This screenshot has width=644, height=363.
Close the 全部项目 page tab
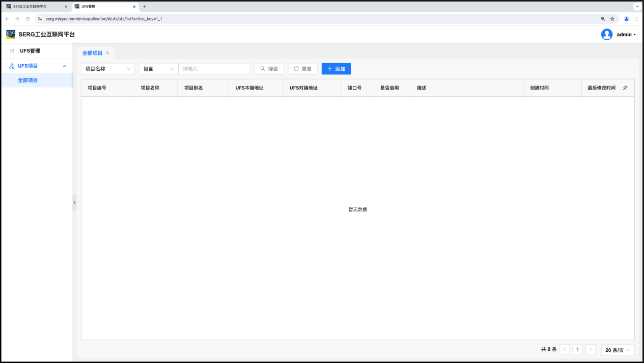click(x=107, y=53)
